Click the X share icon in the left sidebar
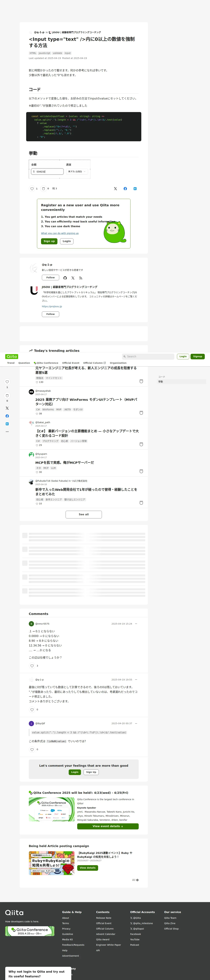The image size is (210, 980). [7, 408]
